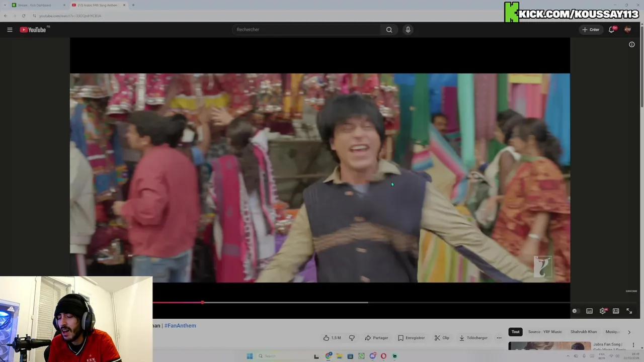Open the Windows Start menu

tap(250, 356)
